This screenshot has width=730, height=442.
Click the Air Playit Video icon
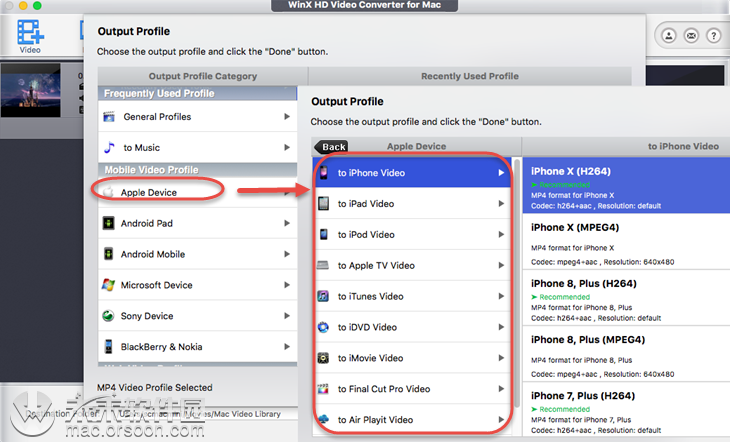[323, 419]
